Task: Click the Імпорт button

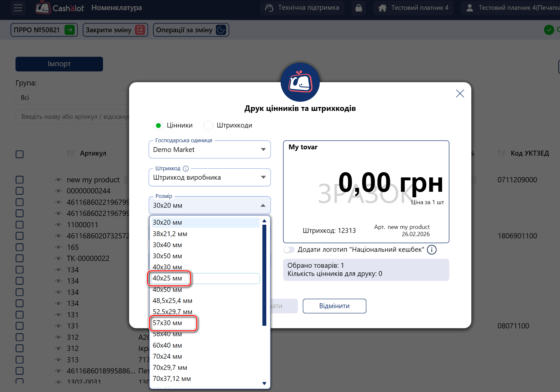Action: click(x=59, y=64)
